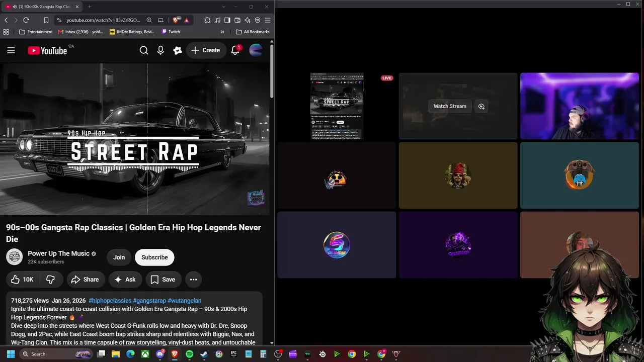The image size is (644, 362).
Task: Click the Create button on YouTube
Action: point(205,50)
